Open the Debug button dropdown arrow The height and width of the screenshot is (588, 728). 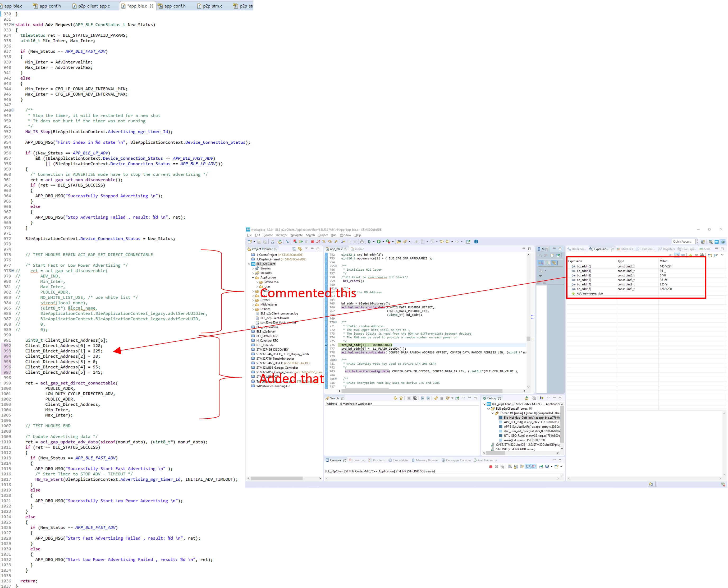click(374, 242)
